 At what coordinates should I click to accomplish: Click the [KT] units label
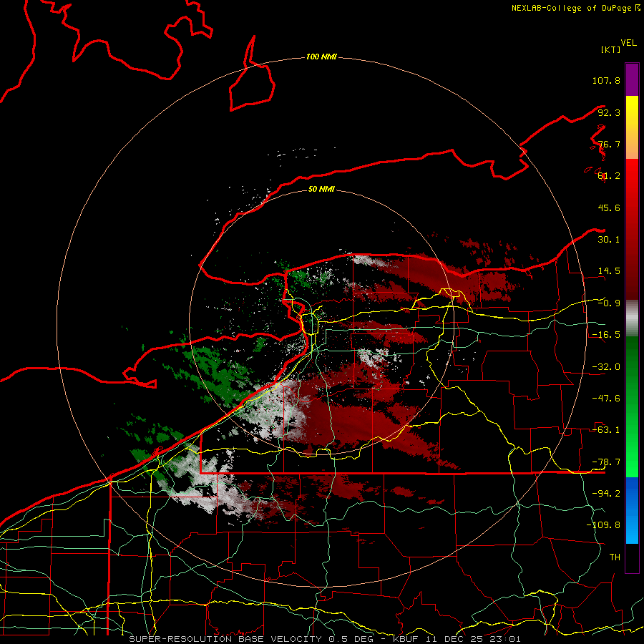pos(610,49)
